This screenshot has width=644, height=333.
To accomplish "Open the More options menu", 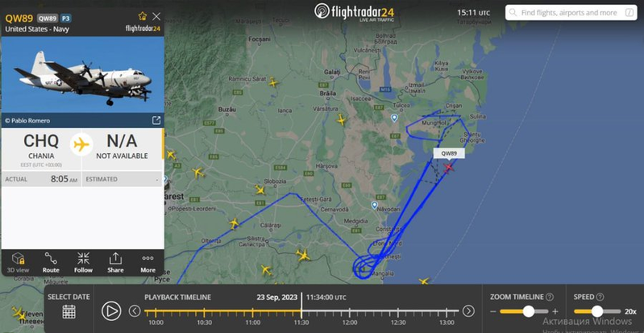I will (x=147, y=262).
